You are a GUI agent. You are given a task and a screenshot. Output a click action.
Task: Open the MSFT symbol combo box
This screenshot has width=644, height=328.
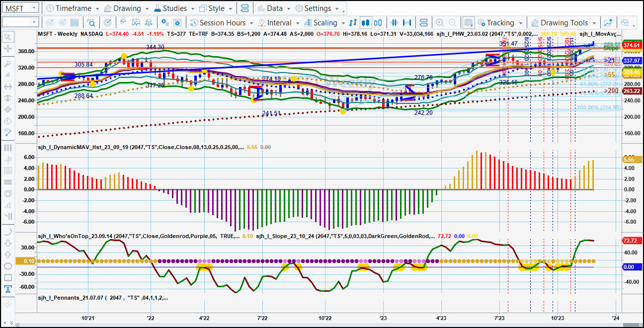(20, 8)
